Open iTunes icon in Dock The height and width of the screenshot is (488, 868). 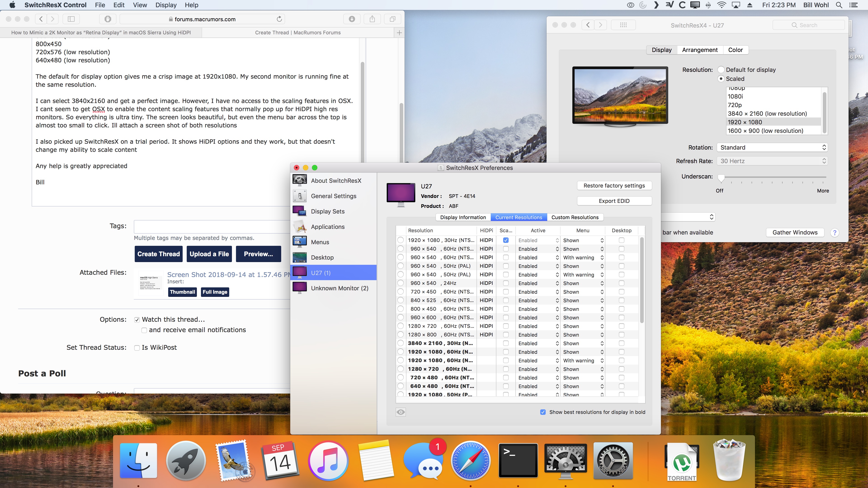coord(328,461)
